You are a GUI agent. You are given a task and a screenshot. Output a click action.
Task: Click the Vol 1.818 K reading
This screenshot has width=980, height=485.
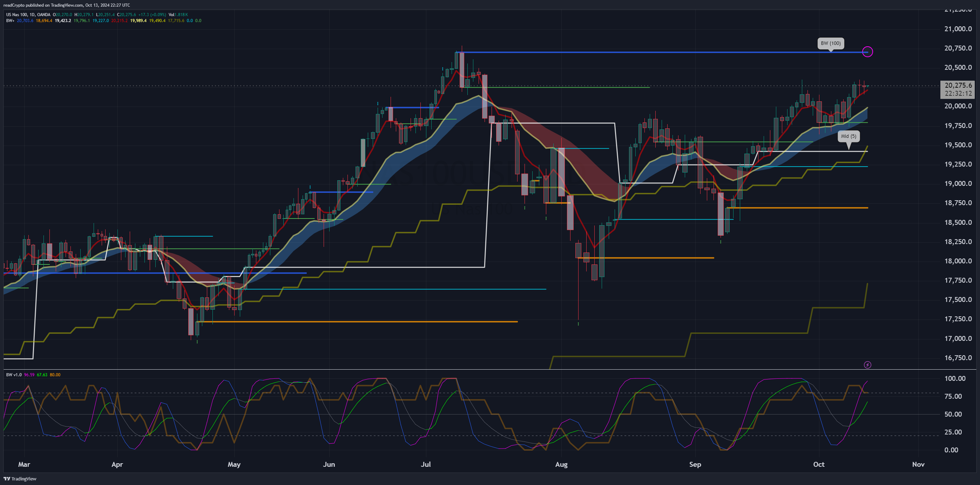[178, 15]
